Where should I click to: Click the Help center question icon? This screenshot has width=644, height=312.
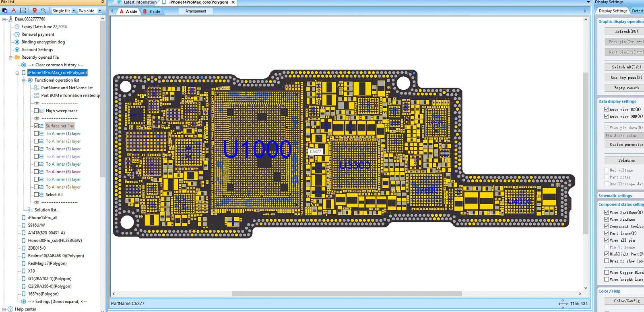(x=10, y=309)
